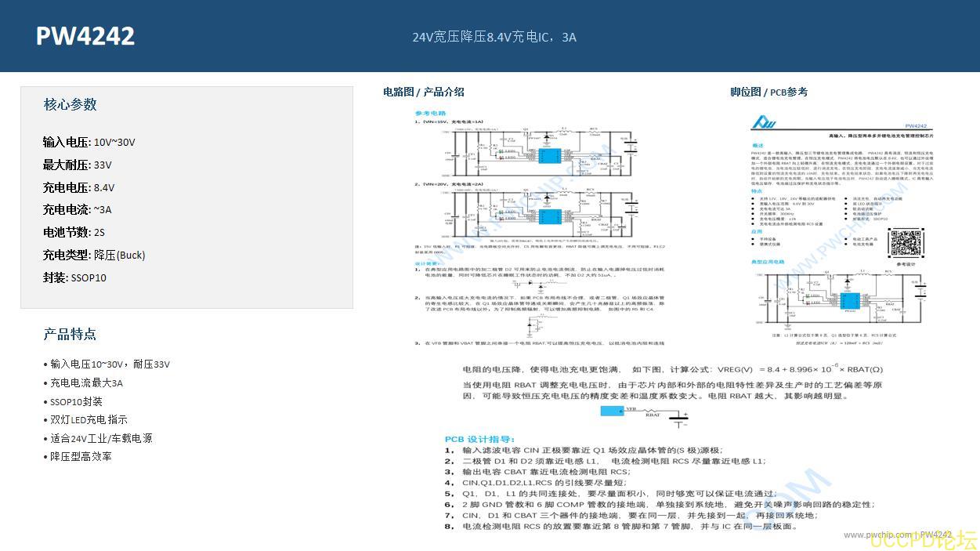Click the 产品特点 section heading
This screenshot has width=980, height=551.
70,335
